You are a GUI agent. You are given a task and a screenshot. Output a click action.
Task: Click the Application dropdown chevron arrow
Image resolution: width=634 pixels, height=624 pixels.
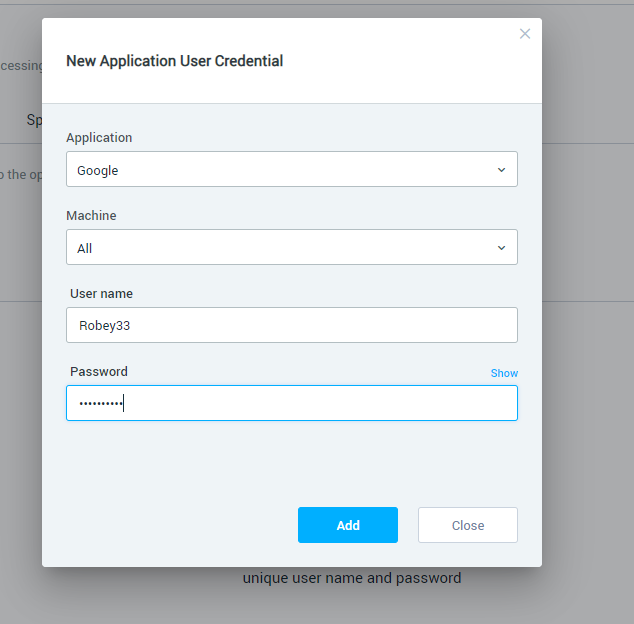(501, 170)
